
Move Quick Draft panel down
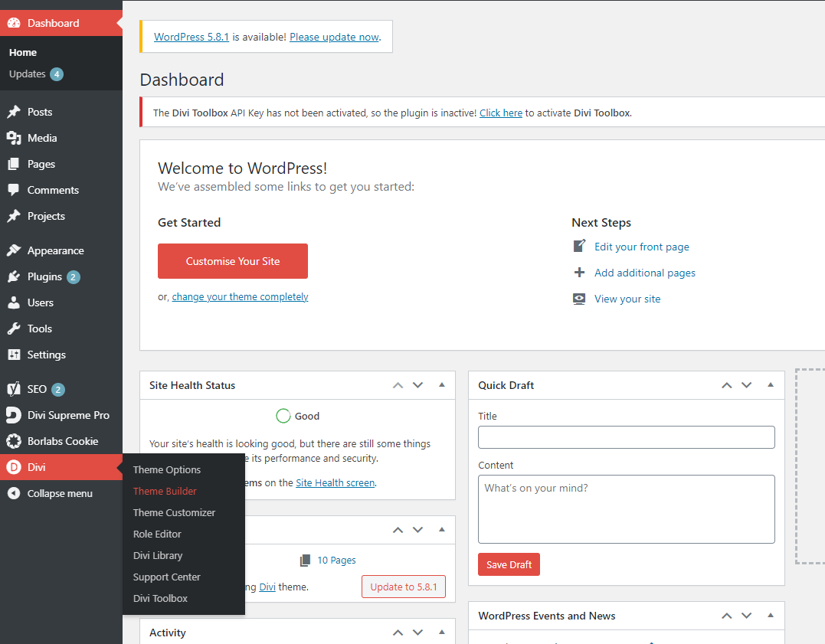747,385
